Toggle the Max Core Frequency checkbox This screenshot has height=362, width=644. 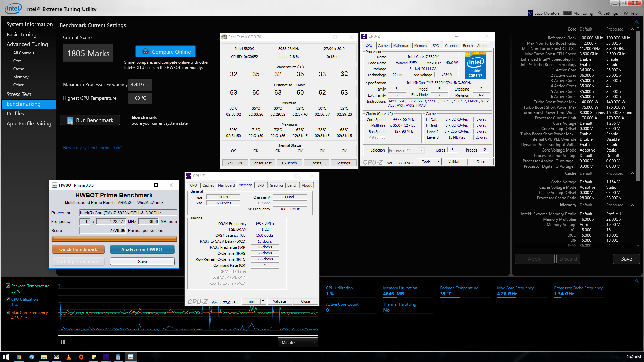8,312
